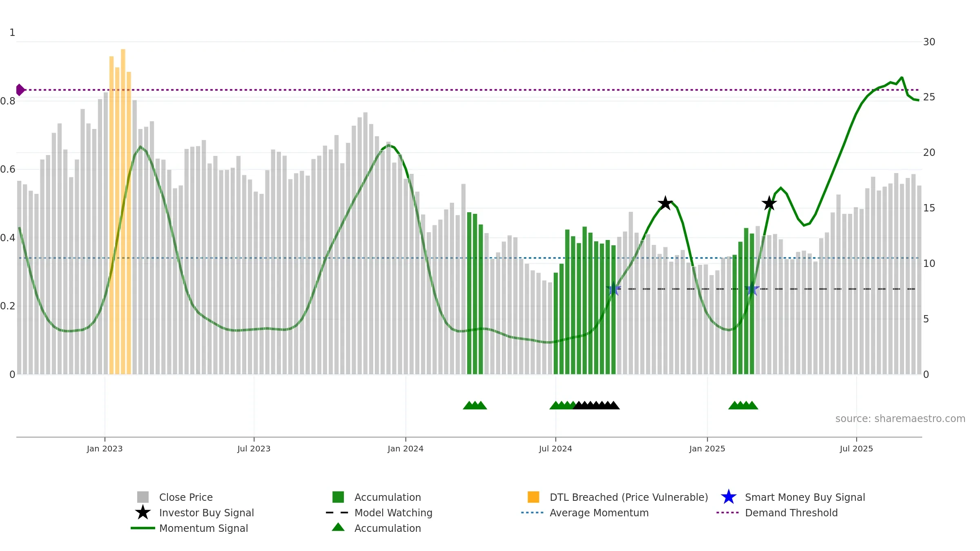Image resolution: width=980 pixels, height=551 pixels.
Task: Toggle the Investor Buy Signal legend star
Action: coord(143,513)
